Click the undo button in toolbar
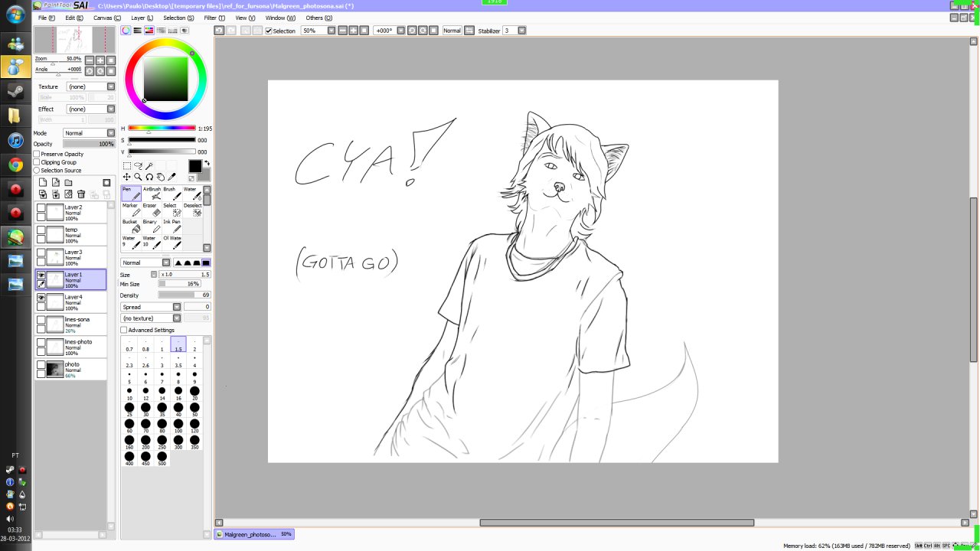Screen dimensions: 980x551 (x=219, y=31)
